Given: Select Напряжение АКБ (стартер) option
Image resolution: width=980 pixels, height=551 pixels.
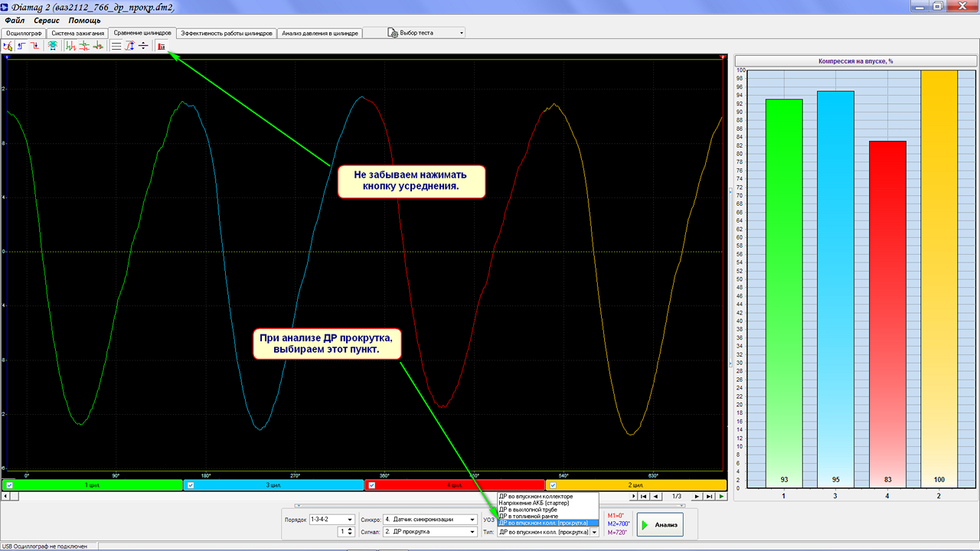Looking at the screenshot, I should [x=547, y=503].
